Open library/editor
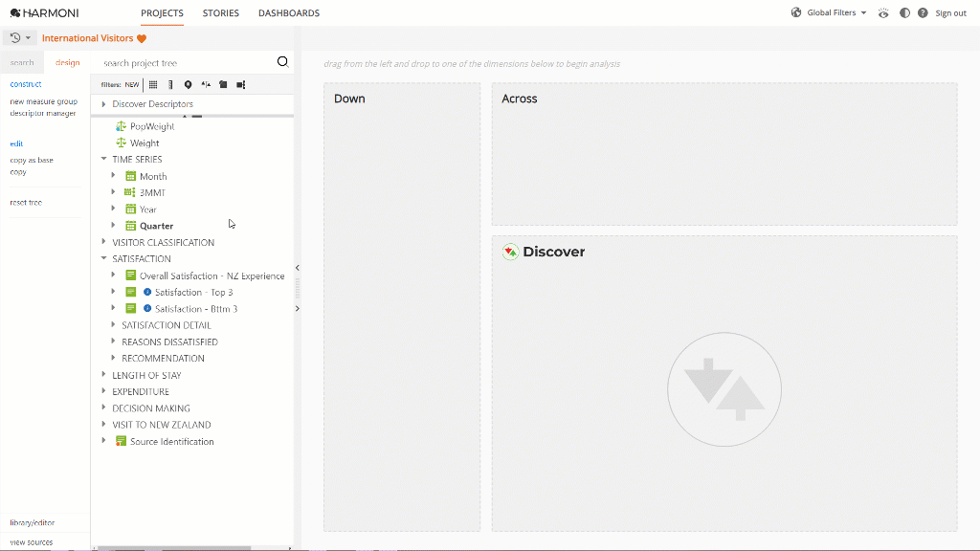Viewport: 980px width, 551px height. click(32, 522)
